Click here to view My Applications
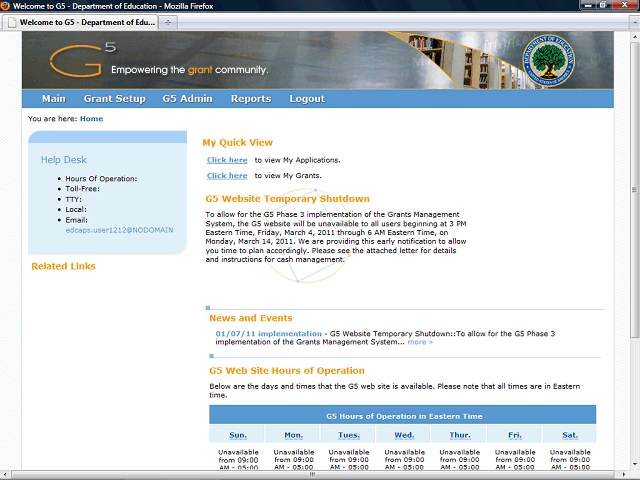Viewport: 640px width, 480px height. tap(227, 160)
